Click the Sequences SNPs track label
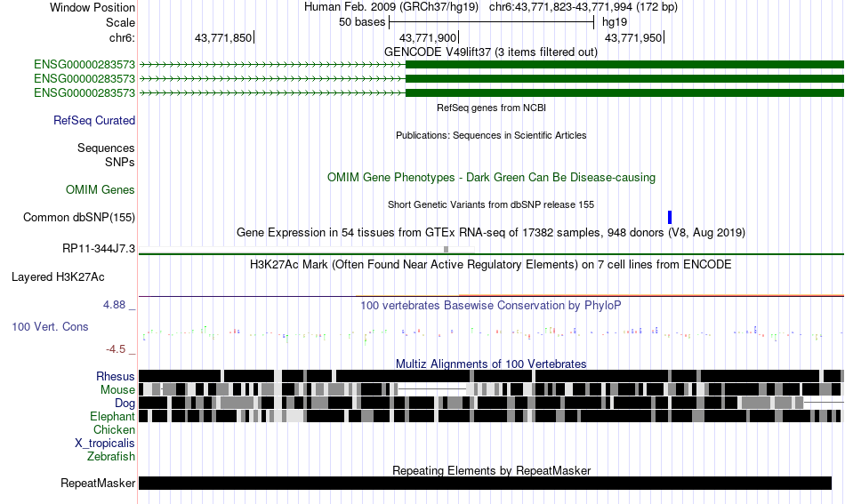Image resolution: width=845 pixels, height=504 pixels. [106, 155]
